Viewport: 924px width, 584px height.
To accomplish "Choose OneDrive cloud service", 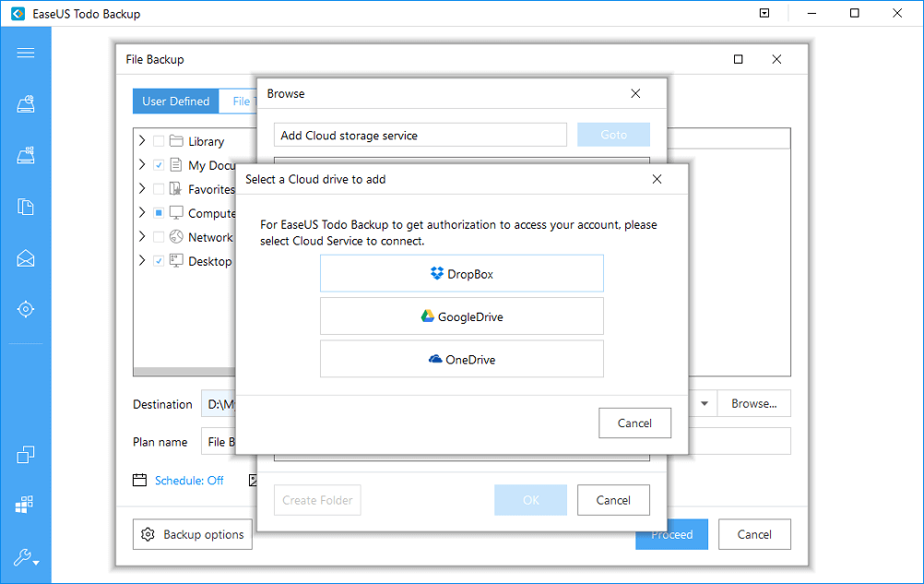I will [462, 359].
